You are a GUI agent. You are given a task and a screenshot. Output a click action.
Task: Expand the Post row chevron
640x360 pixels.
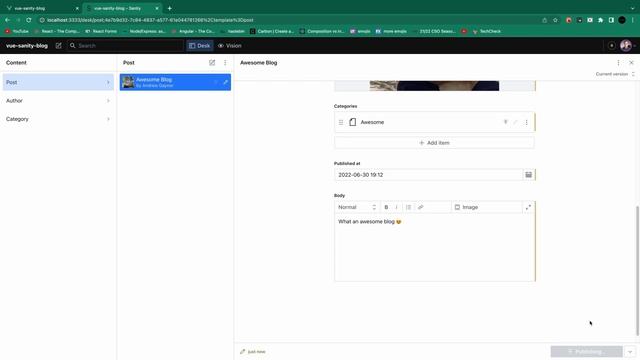[108, 82]
